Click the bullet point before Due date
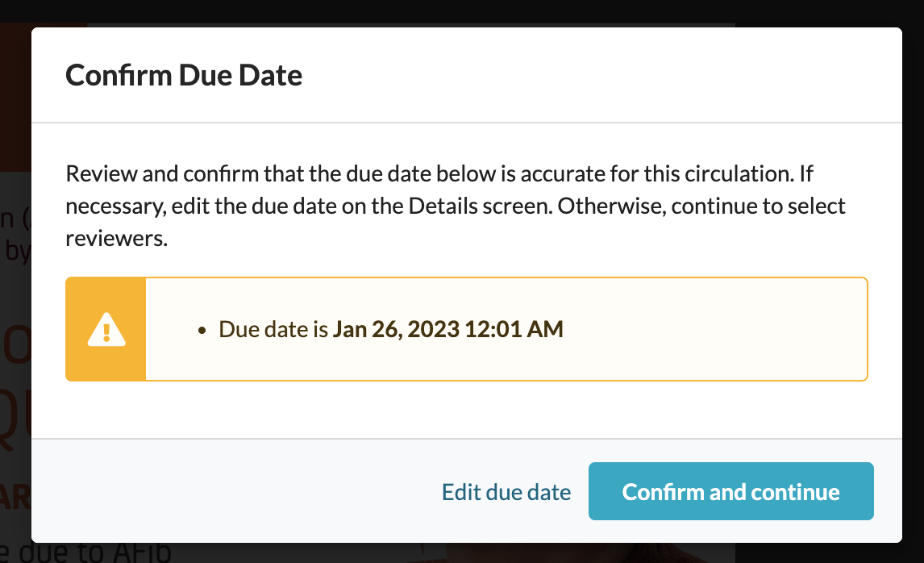924x563 pixels. click(x=202, y=330)
